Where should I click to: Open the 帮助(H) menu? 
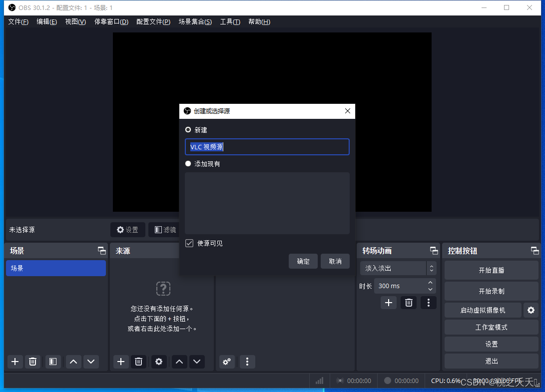[x=259, y=22]
